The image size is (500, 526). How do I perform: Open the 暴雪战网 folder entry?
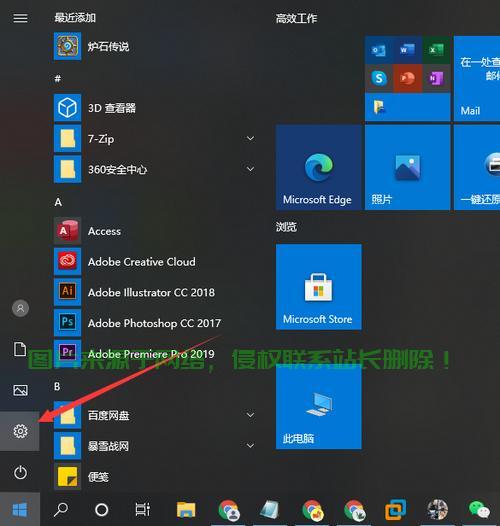pyautogui.click(x=154, y=446)
